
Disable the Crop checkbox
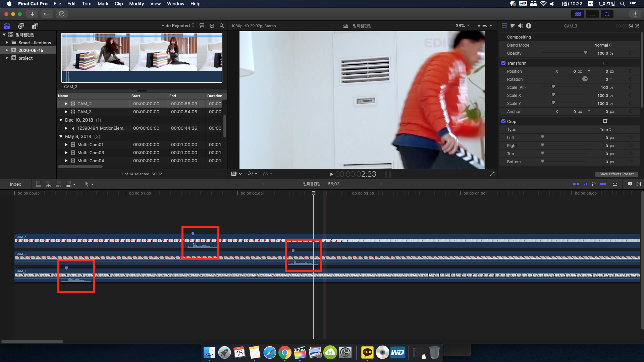503,121
